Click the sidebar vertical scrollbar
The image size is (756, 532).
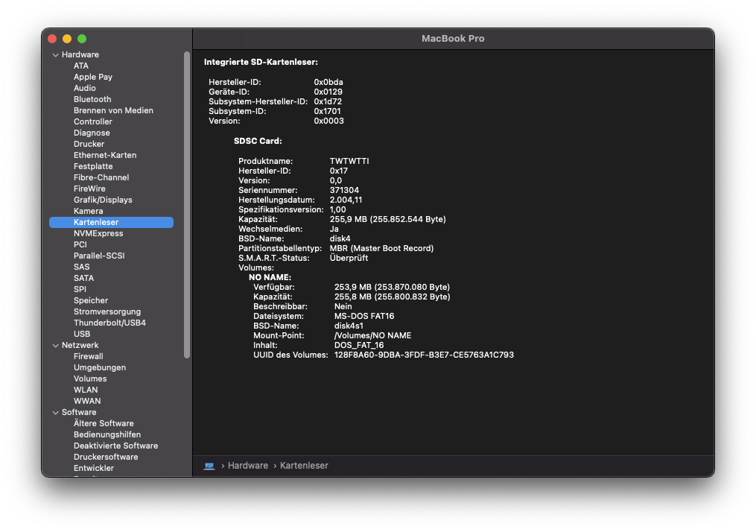pyautogui.click(x=187, y=205)
